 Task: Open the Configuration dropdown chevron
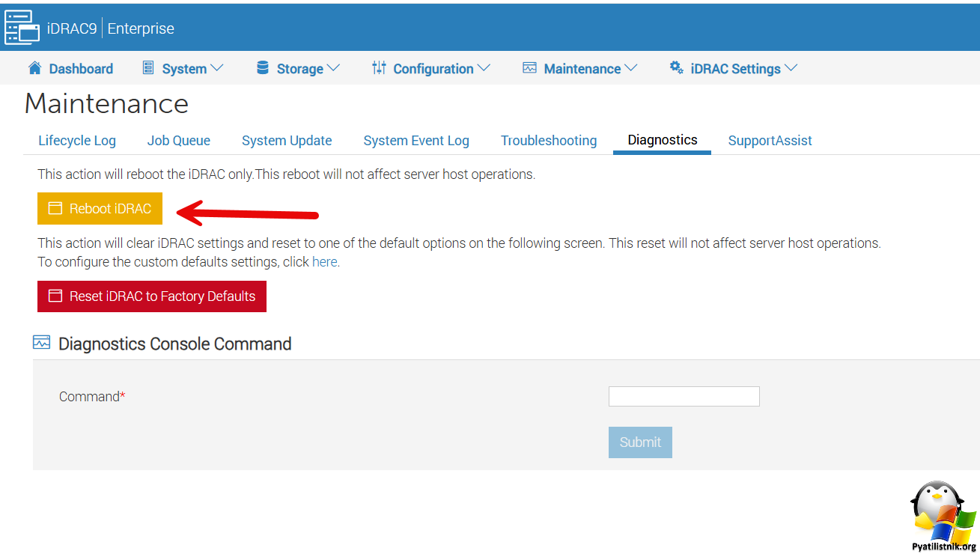[484, 68]
